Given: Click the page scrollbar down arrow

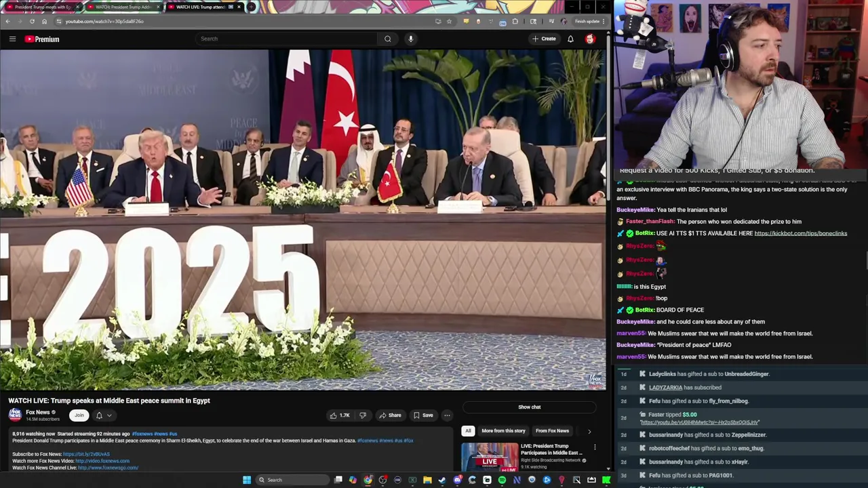Looking at the screenshot, I should tap(608, 468).
